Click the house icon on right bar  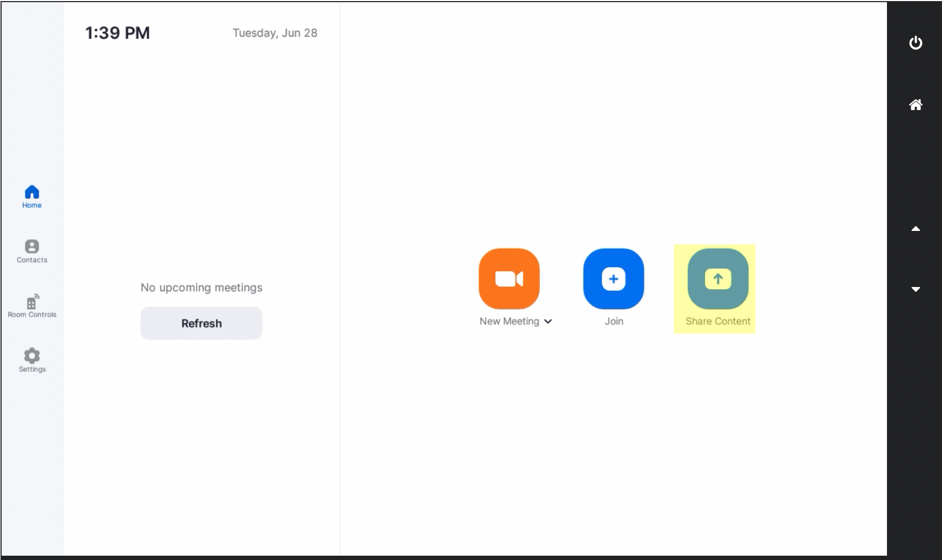pyautogui.click(x=916, y=105)
